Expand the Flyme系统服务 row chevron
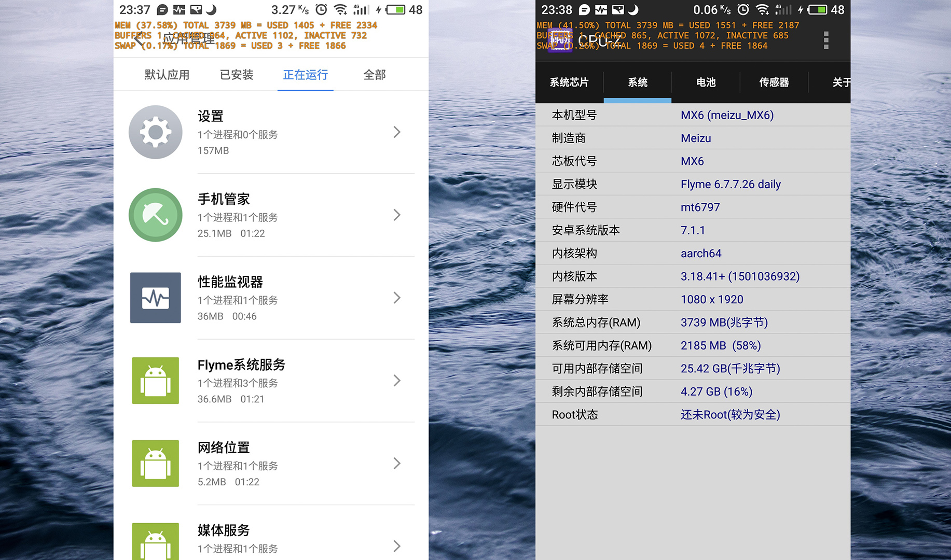 pos(397,381)
